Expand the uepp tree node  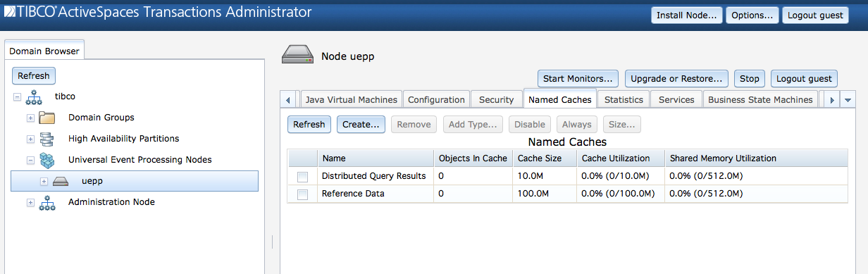(x=44, y=181)
